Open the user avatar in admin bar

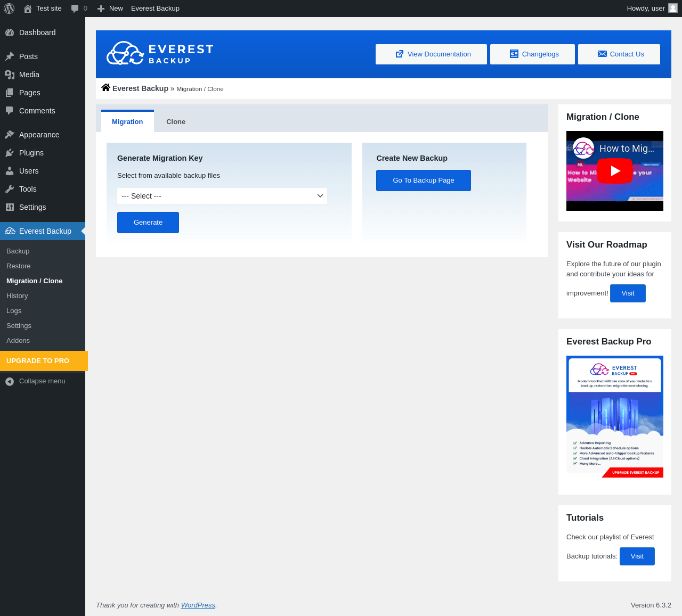(x=673, y=8)
